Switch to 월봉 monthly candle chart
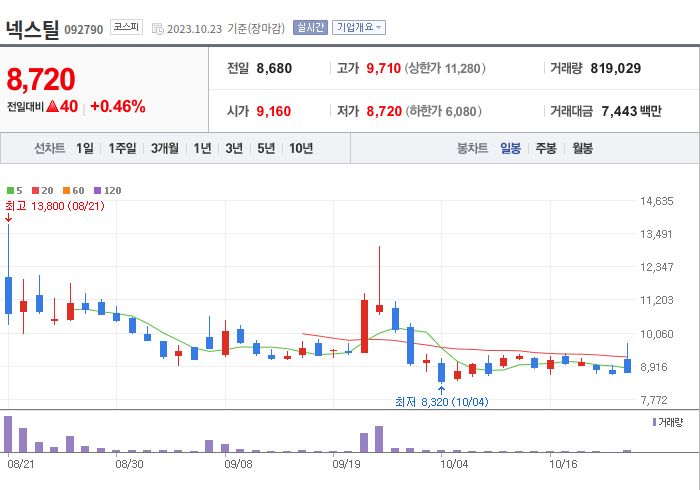Image resolution: width=700 pixels, height=490 pixels. coord(583,148)
